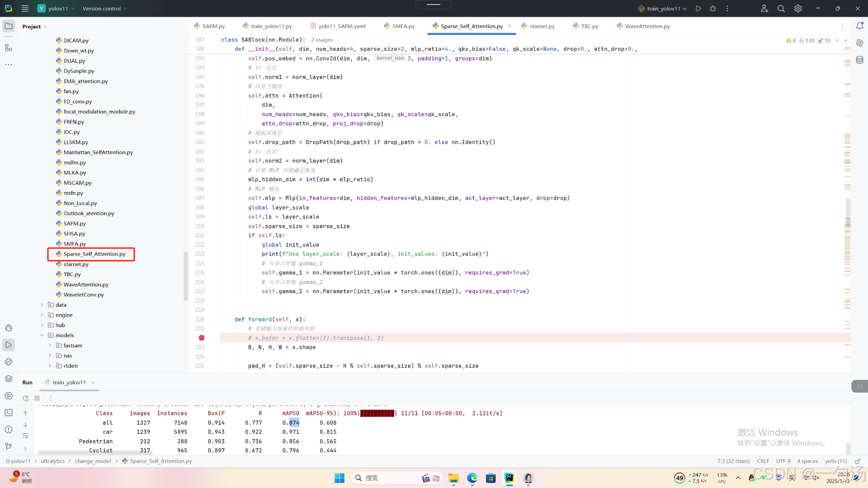The height and width of the screenshot is (488, 868).
Task: Toggle soft-wrap in the Run console
Action: 25,436
